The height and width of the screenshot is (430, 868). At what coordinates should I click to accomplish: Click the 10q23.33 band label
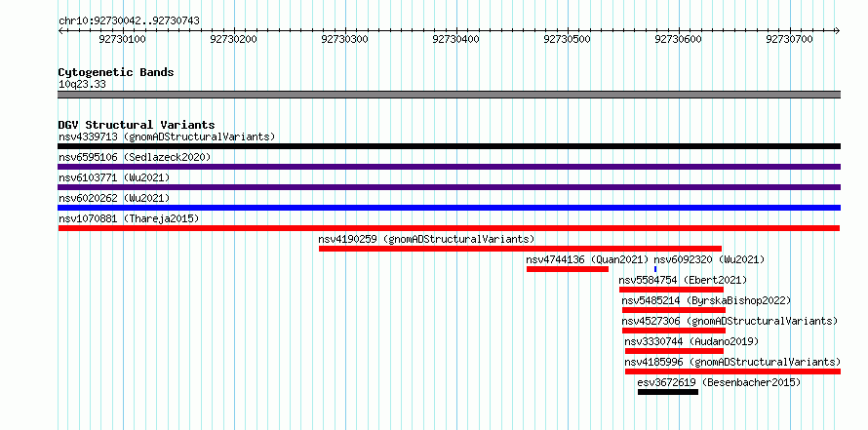[x=82, y=85]
